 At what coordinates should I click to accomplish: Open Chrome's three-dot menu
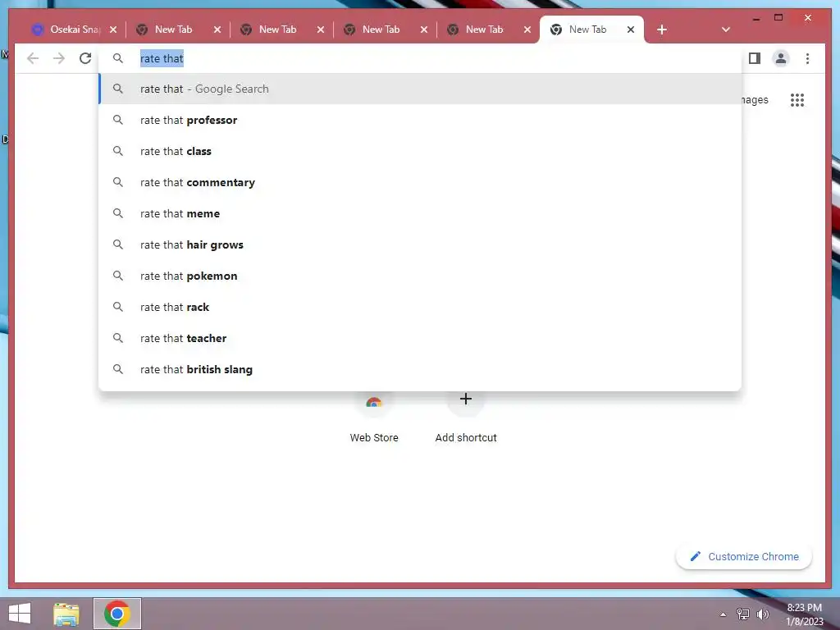point(807,58)
